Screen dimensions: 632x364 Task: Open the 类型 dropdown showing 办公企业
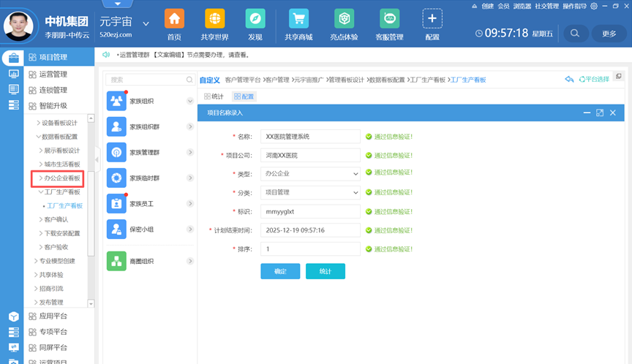point(310,174)
